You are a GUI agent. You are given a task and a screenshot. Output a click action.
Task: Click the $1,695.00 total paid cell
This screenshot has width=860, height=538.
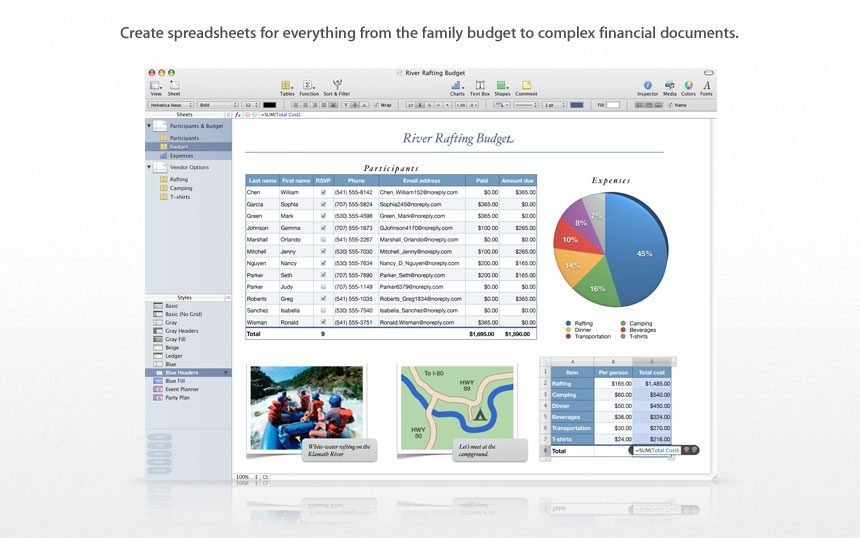[x=482, y=334]
